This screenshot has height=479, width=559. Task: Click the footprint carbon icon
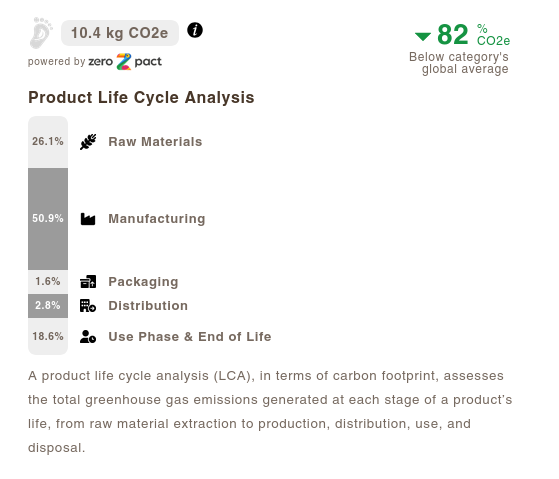coord(41,32)
